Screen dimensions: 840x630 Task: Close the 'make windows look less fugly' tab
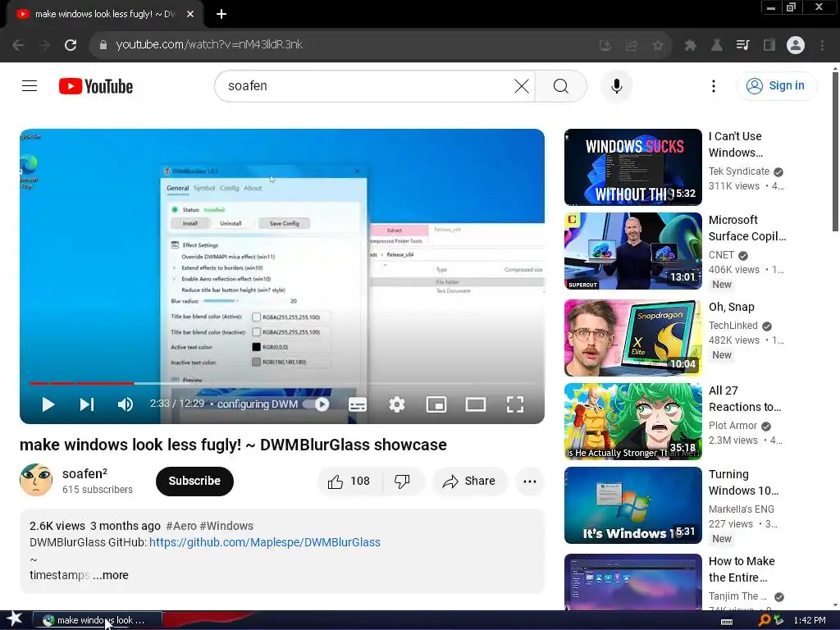point(190,15)
